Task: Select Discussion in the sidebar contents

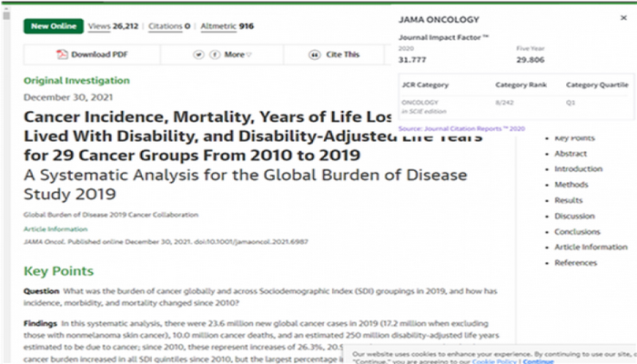Action: pyautogui.click(x=574, y=216)
